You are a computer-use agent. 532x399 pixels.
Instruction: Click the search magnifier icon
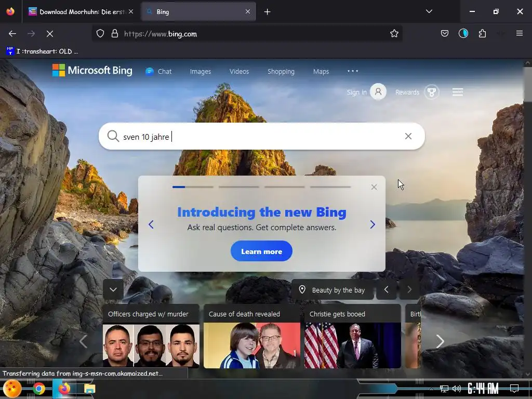click(x=113, y=137)
